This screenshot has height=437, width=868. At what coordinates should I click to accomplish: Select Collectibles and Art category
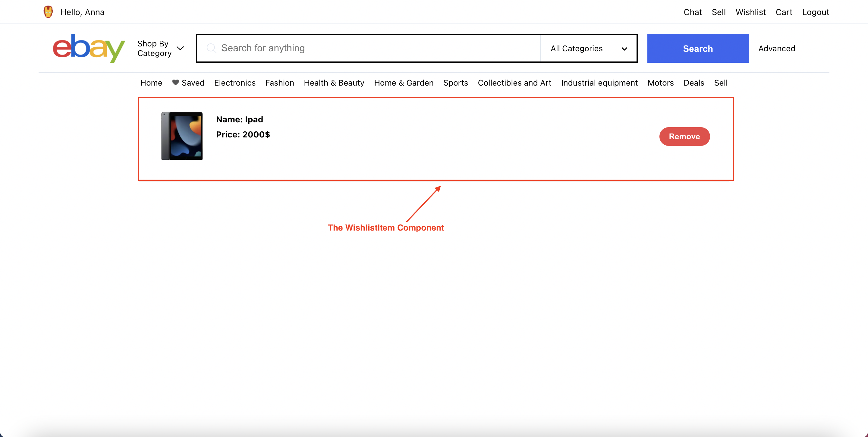(514, 83)
